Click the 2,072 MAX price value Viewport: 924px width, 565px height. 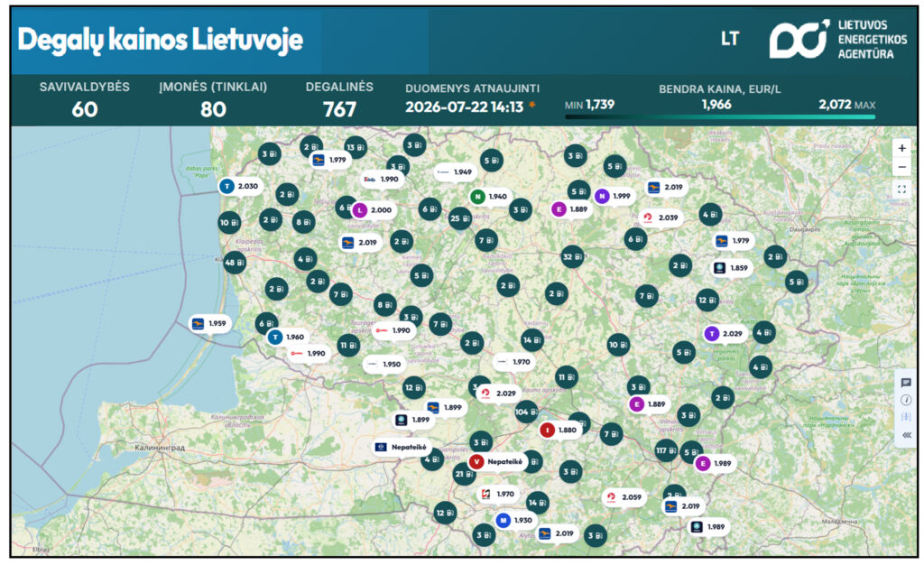coord(846,105)
